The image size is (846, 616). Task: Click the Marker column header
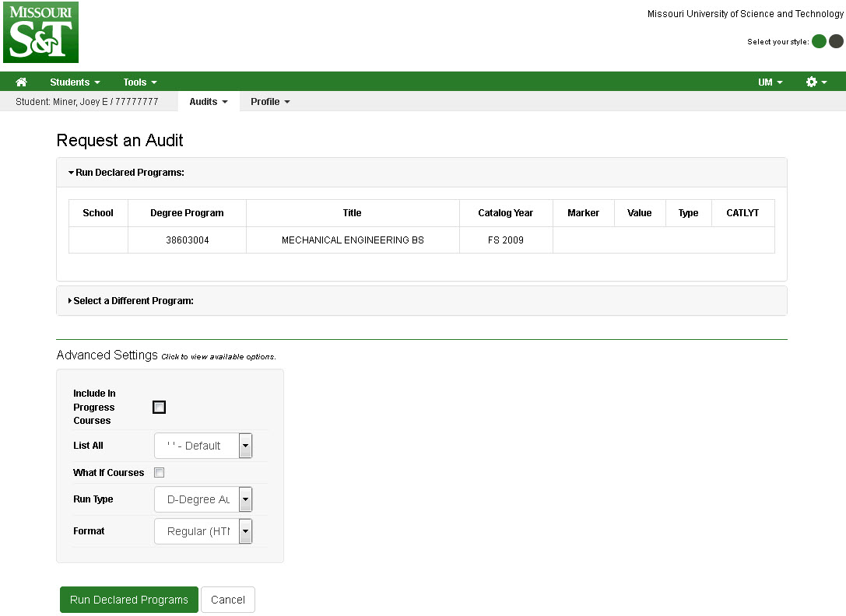point(583,213)
